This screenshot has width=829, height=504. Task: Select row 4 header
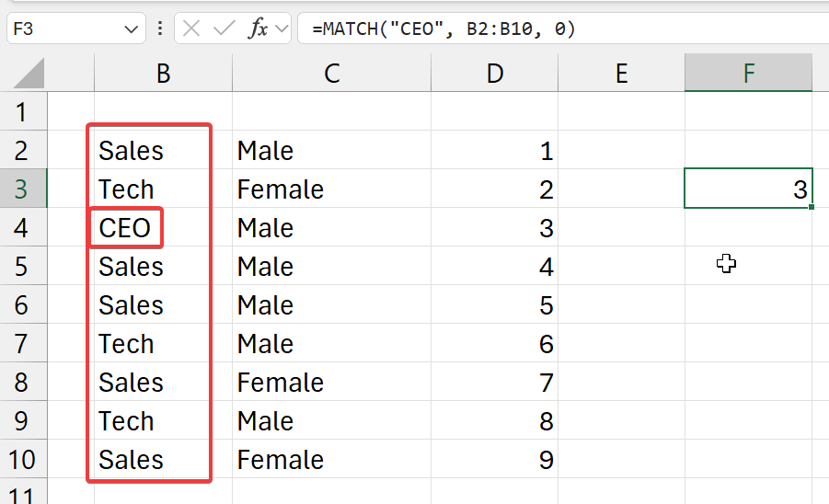tap(23, 227)
